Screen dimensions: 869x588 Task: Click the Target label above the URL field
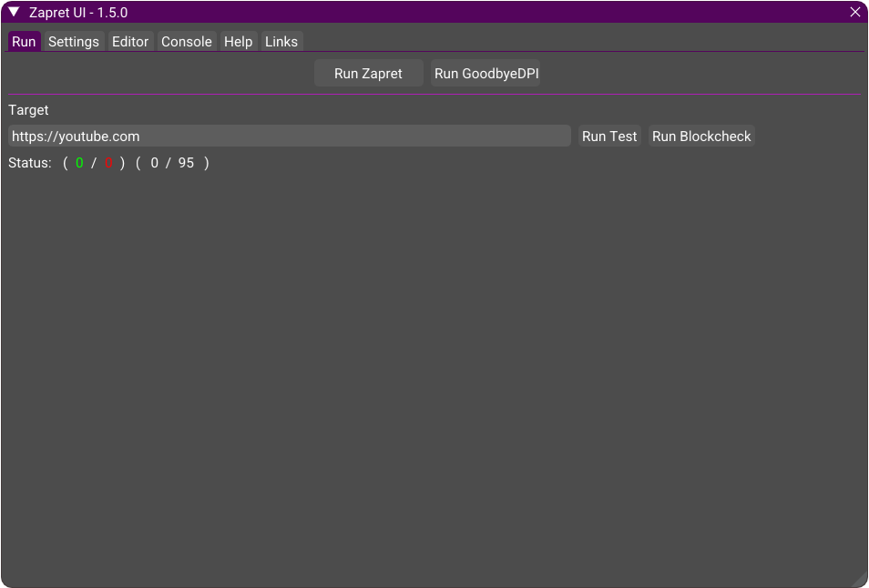point(28,110)
